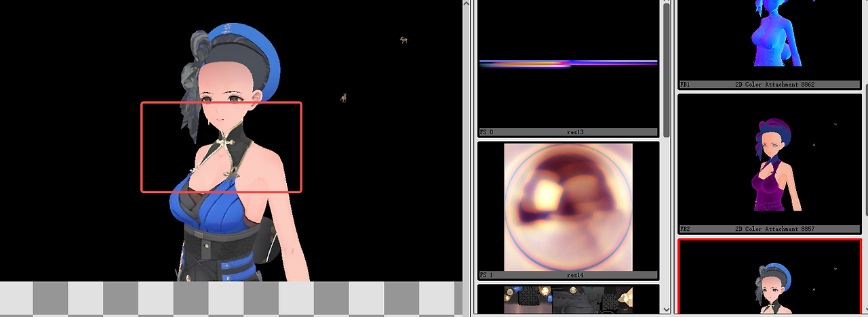Image resolution: width=868 pixels, height=317 pixels.
Task: Click the 'res13' label text
Action: click(575, 132)
